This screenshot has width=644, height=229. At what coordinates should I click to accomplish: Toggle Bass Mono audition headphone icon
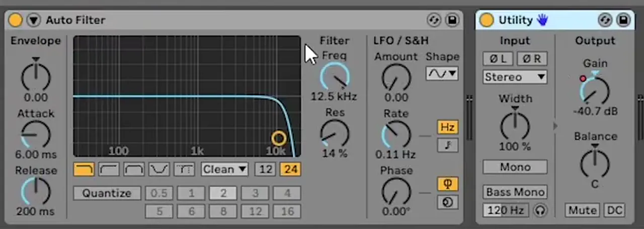[541, 210]
